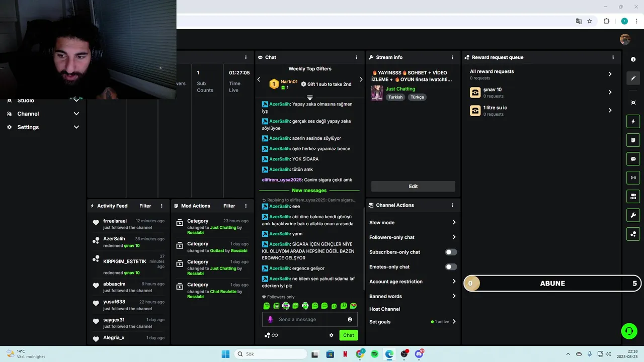Insert the heart-eyes emote at row end
Screen dimensions: 644x362
click(353, 306)
